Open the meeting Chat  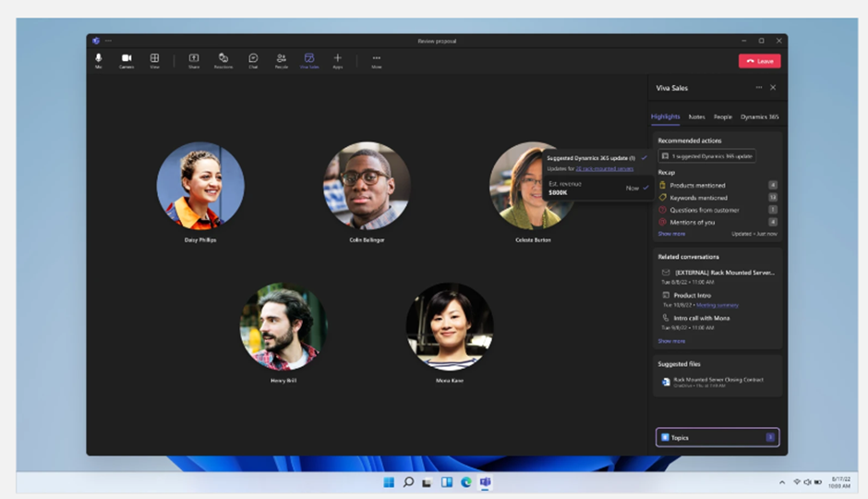point(253,60)
